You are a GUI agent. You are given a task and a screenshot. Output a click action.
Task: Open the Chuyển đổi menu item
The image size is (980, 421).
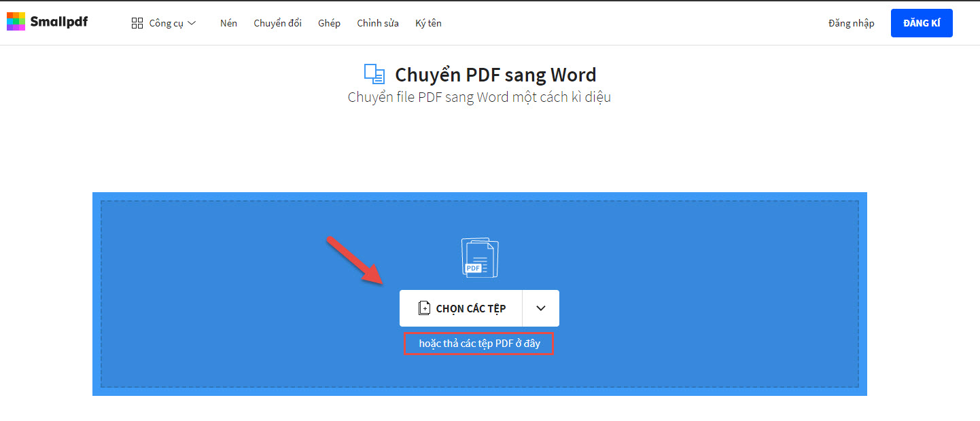(277, 23)
